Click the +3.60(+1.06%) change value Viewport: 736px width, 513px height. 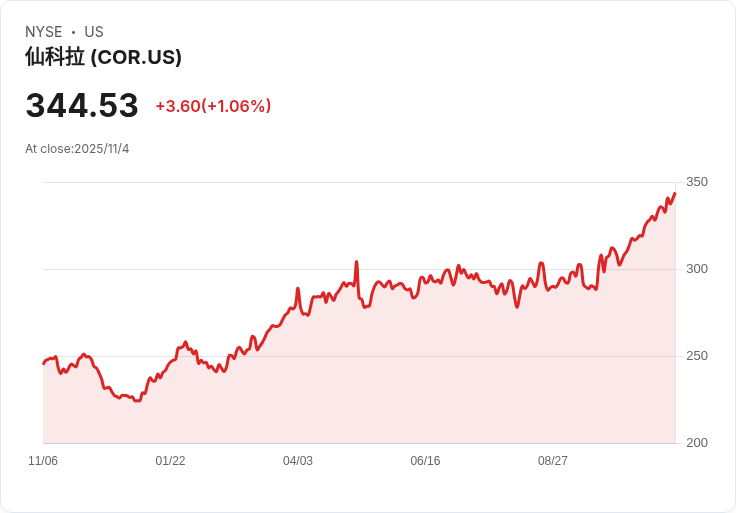[213, 106]
